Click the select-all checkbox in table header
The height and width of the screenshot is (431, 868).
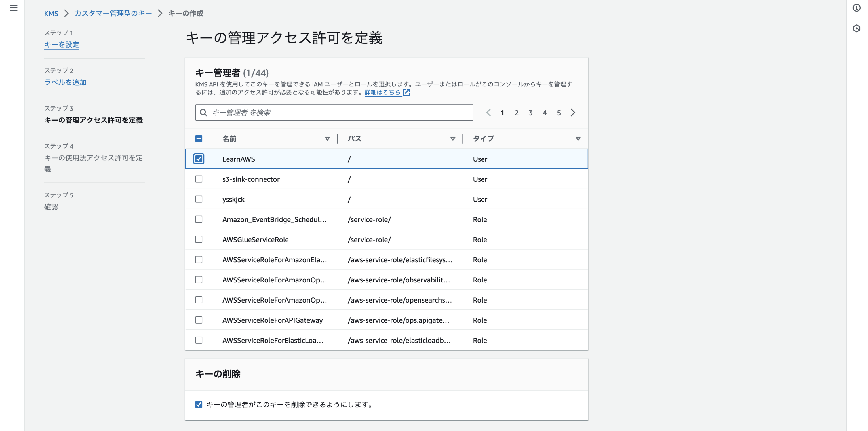click(199, 139)
